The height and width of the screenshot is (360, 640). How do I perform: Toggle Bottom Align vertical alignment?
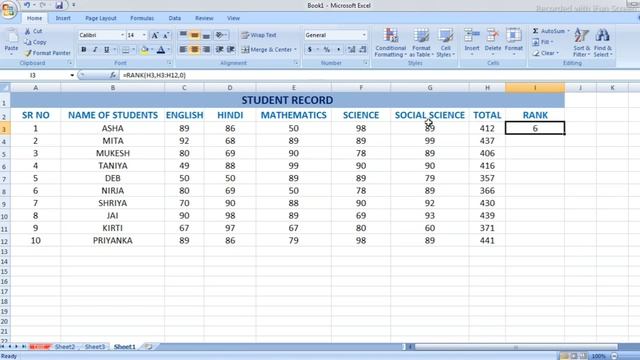[x=206, y=36]
